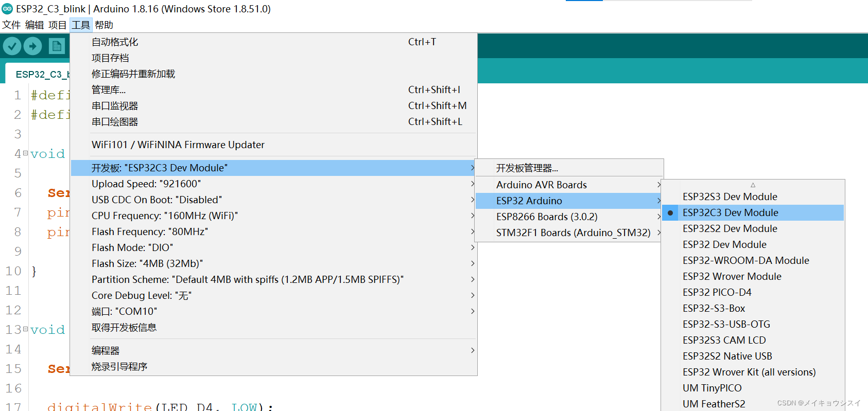This screenshot has width=868, height=411.
Task: Open 管理库... library manager
Action: (x=273, y=90)
